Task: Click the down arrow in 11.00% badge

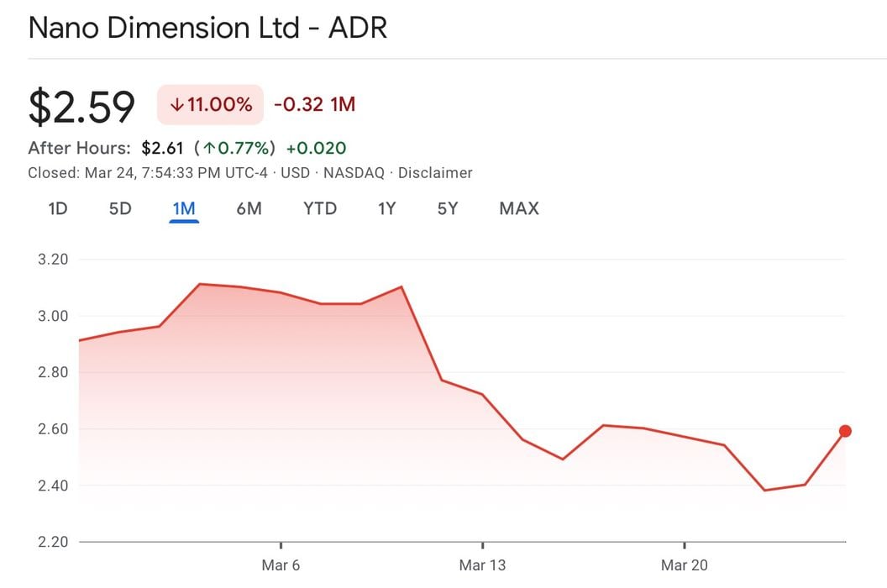Action: click(176, 105)
